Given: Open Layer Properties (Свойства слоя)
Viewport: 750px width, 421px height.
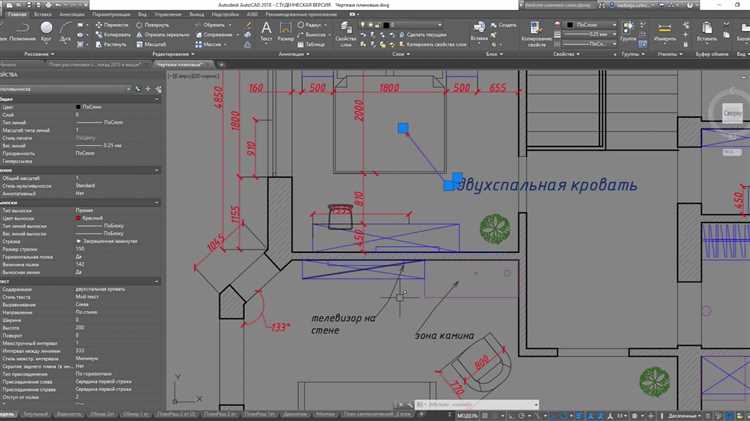Looking at the screenshot, I should pyautogui.click(x=345, y=33).
